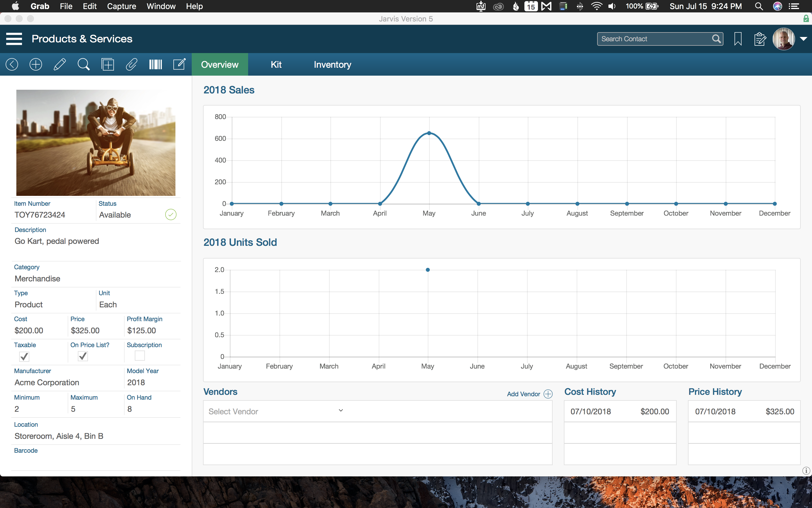Click the Price field value $325.00
The width and height of the screenshot is (812, 508).
tap(85, 330)
